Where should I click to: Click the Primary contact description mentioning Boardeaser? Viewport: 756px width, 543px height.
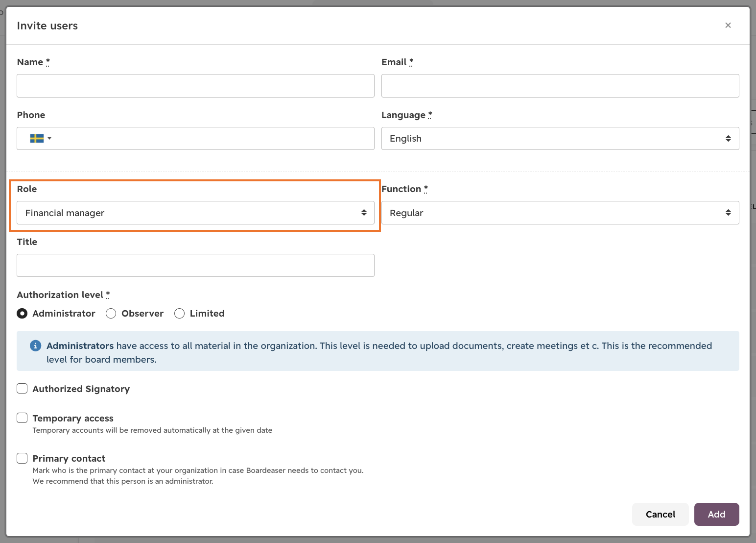coord(198,476)
